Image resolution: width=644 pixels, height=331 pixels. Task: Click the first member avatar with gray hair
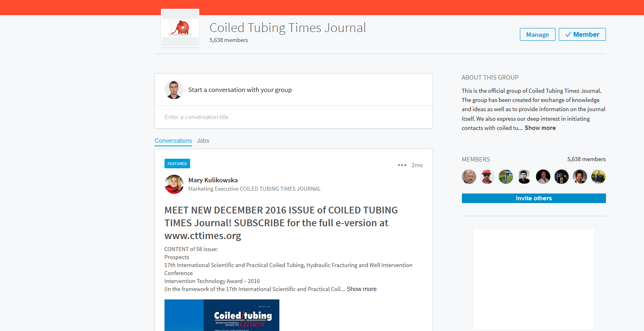(x=469, y=177)
